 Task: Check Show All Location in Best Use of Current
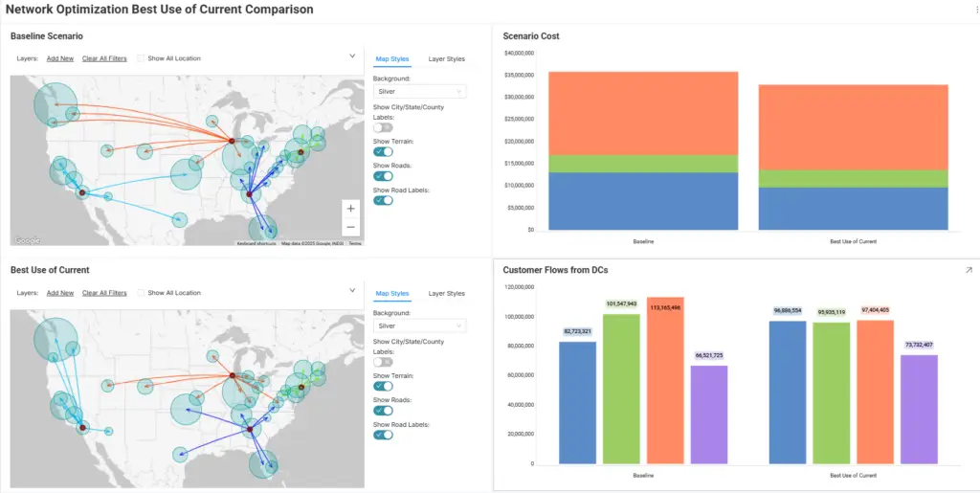(x=142, y=293)
